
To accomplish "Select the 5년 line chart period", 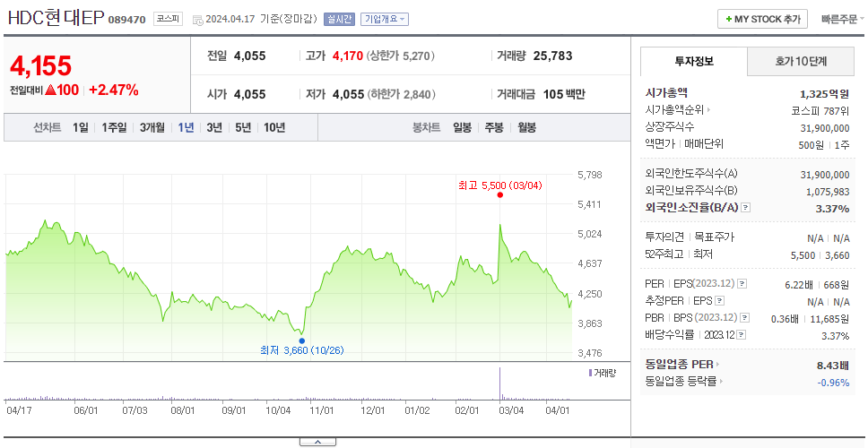I will [243, 128].
